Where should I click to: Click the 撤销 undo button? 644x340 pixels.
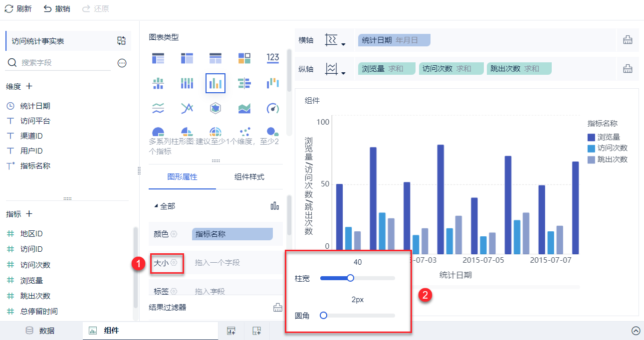click(56, 9)
